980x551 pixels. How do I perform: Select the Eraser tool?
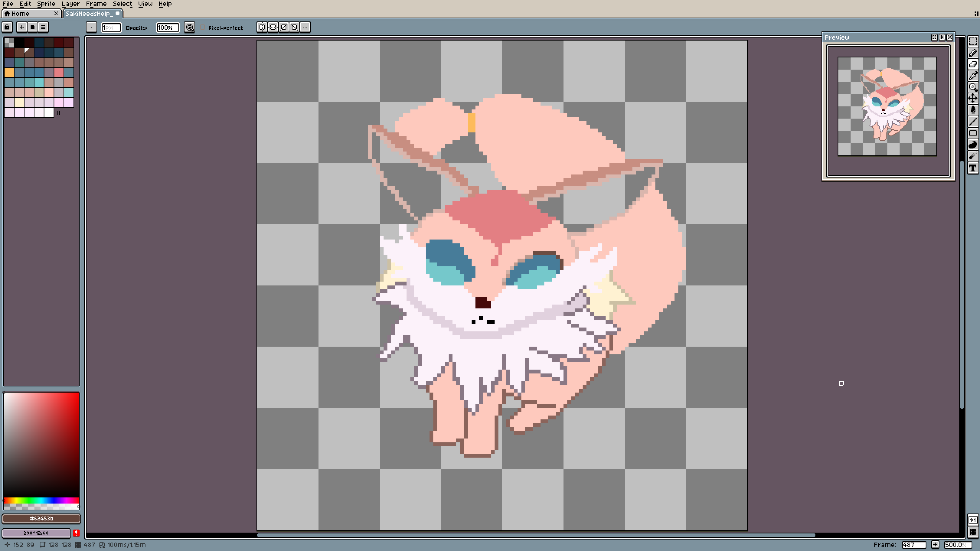click(x=973, y=64)
